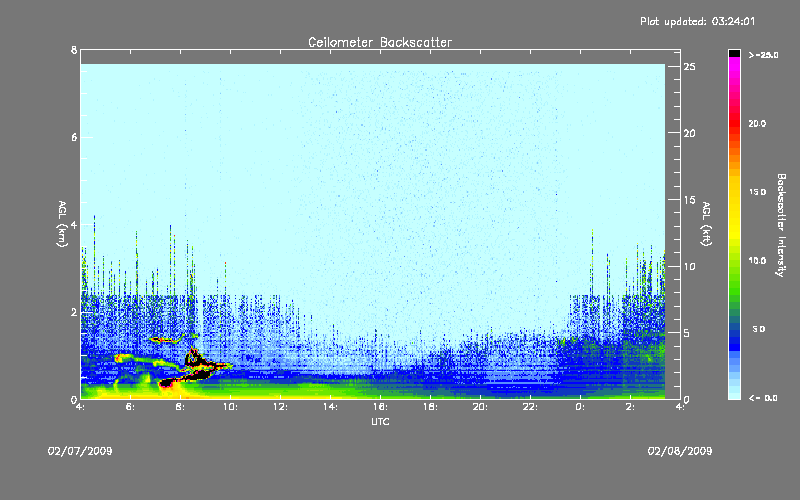The width and height of the screenshot is (800, 500).
Task: Click the '8' km label on left axis
Action: click(x=74, y=50)
